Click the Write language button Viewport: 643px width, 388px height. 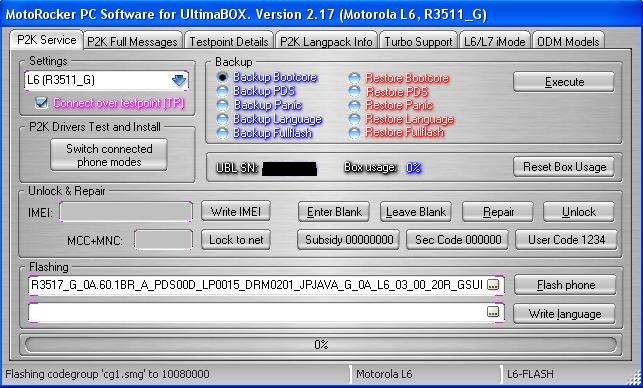coord(564,314)
